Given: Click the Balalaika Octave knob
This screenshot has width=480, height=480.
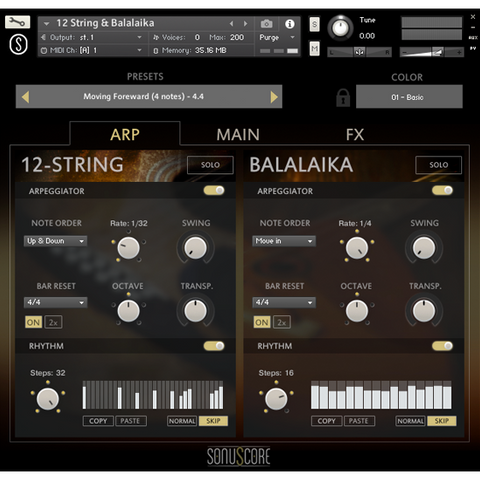Looking at the screenshot, I should point(357,311).
